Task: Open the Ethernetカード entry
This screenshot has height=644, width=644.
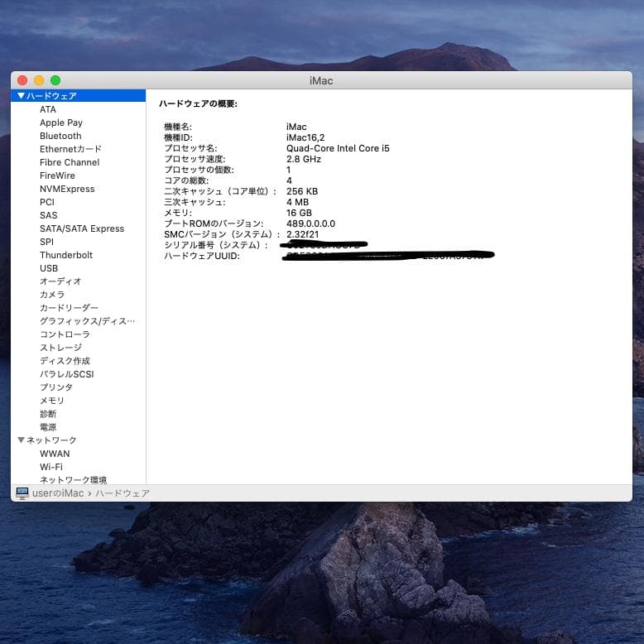Action: (70, 149)
